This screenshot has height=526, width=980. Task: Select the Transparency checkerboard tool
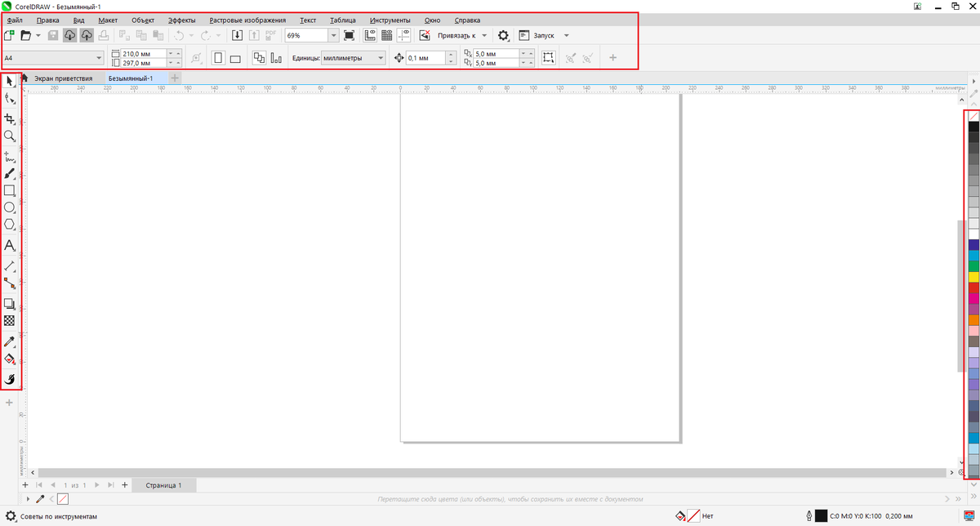(10, 321)
